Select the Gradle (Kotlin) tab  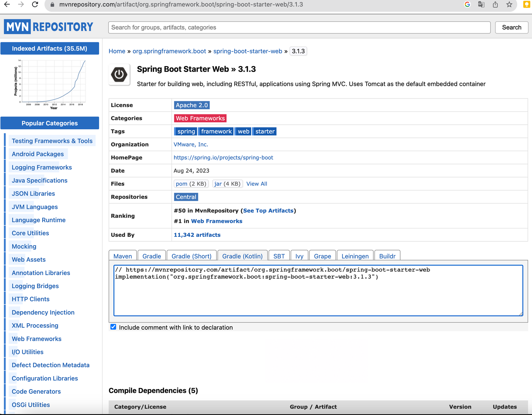[x=242, y=256]
